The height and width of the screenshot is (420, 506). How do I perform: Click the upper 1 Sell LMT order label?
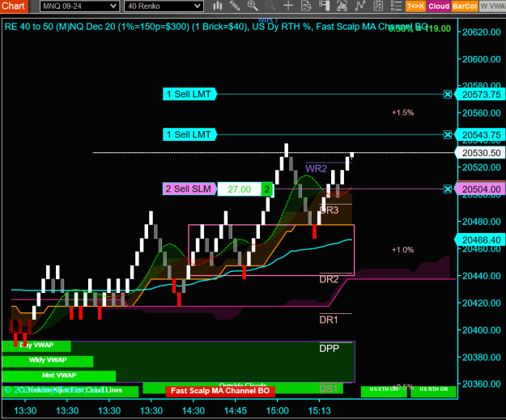click(189, 94)
